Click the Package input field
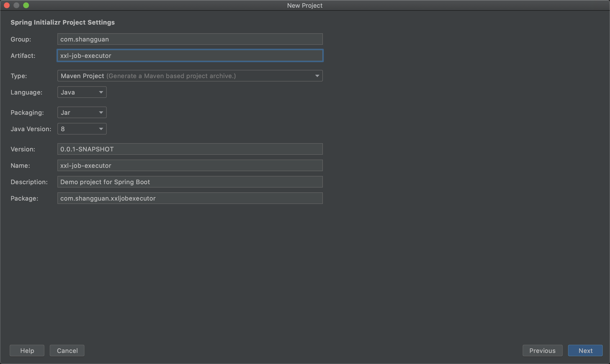 click(x=190, y=198)
